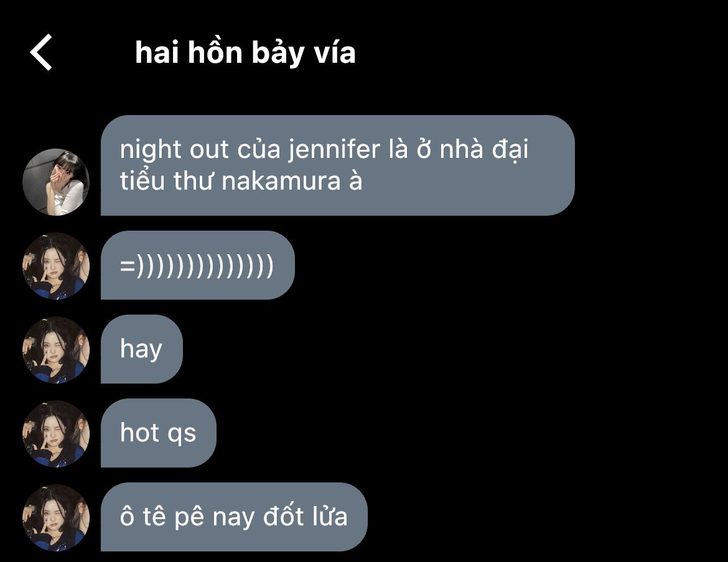Open the 'hai hồn bảy vía' chat title
This screenshot has width=728, height=562.
pyautogui.click(x=245, y=52)
